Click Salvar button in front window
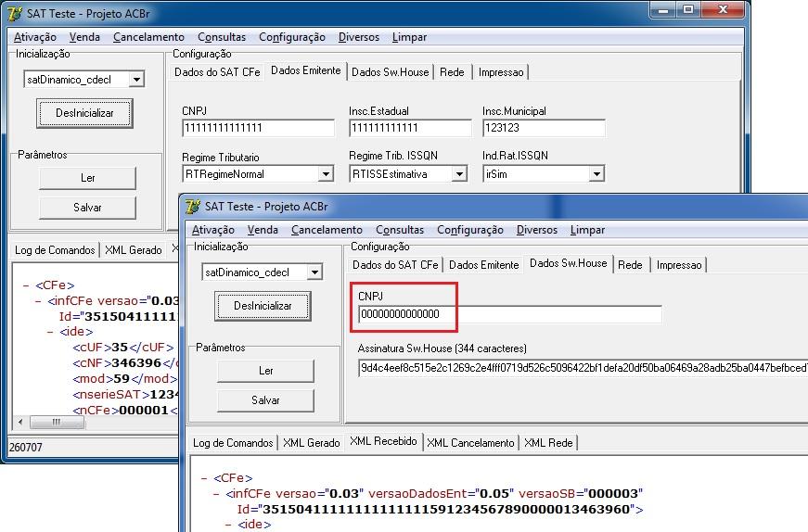This screenshot has height=532, width=808. (x=265, y=400)
